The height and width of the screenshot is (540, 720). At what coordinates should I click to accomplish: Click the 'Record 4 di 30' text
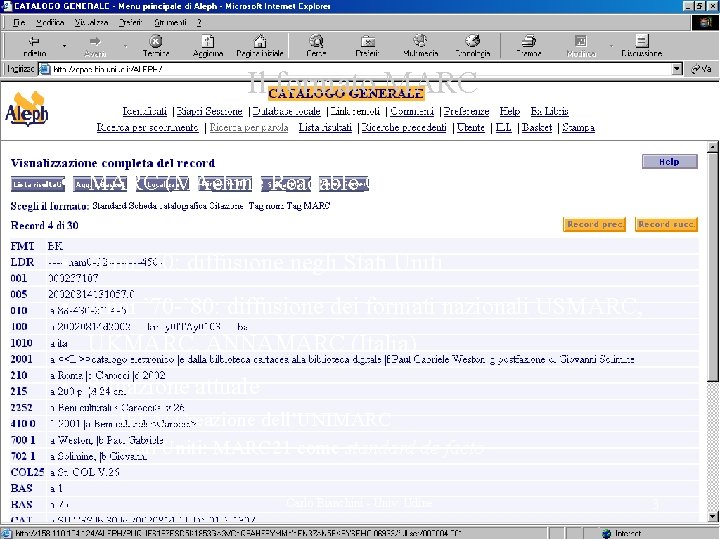[x=45, y=225]
